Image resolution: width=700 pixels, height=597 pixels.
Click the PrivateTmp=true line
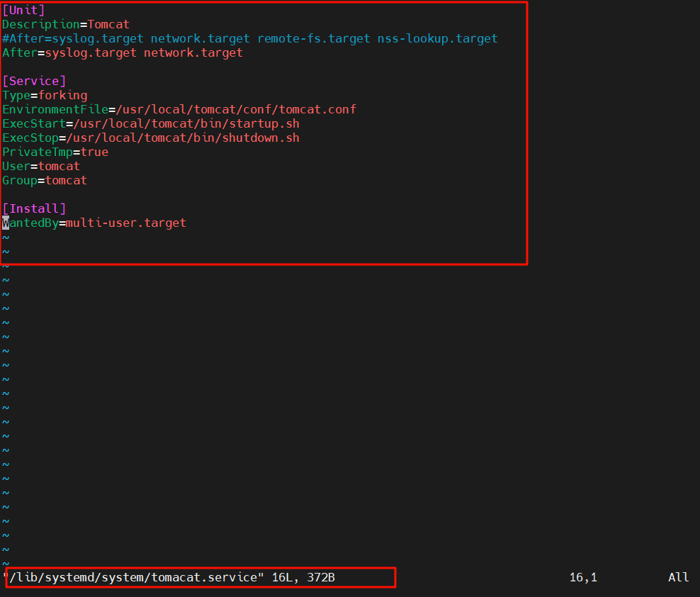[55, 152]
